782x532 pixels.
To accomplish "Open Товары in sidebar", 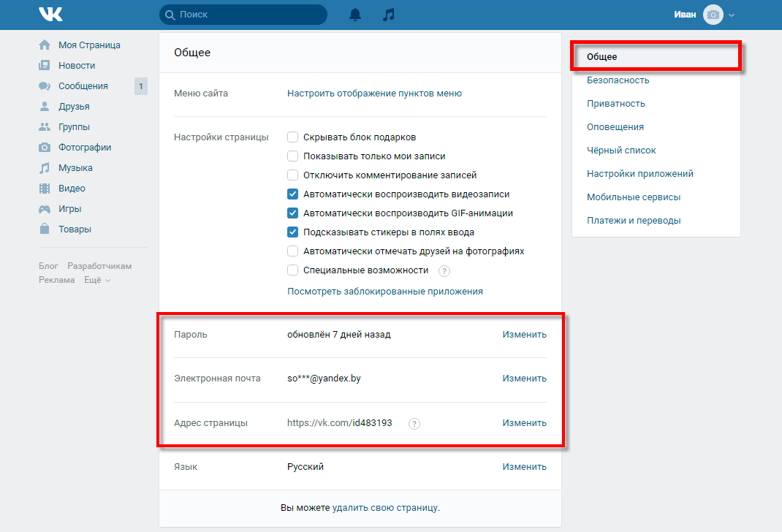I will [75, 229].
